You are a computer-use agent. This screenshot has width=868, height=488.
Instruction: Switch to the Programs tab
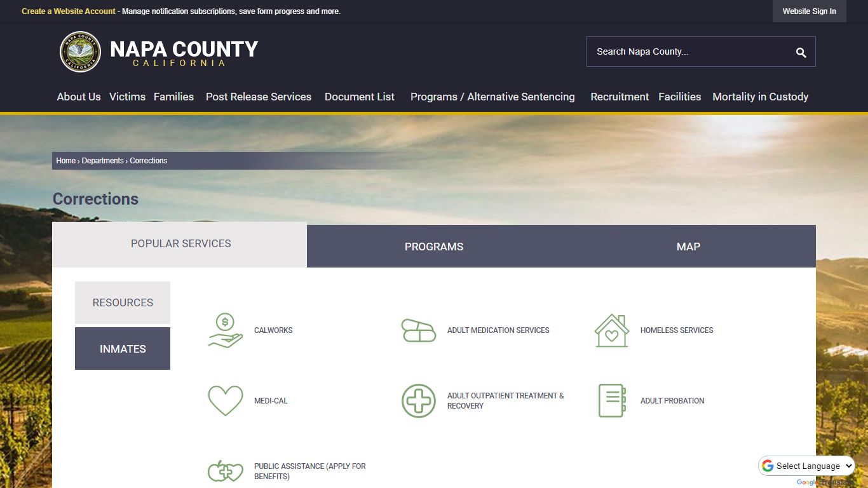coord(434,247)
